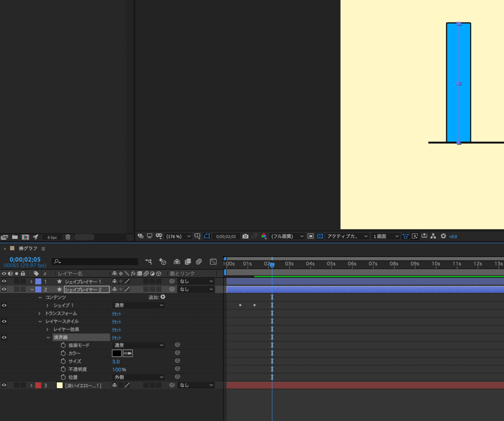Viewport: 504px width, 421px height.
Task: Take a snapshot with the camera icon
Action: [245, 236]
